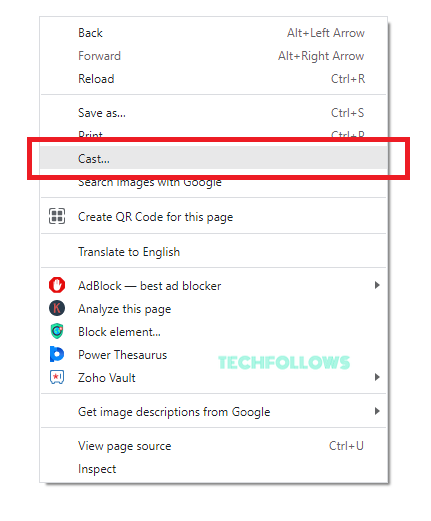The height and width of the screenshot is (521, 431).
Task: Expand the image descriptions submenu arrow
Action: point(377,411)
